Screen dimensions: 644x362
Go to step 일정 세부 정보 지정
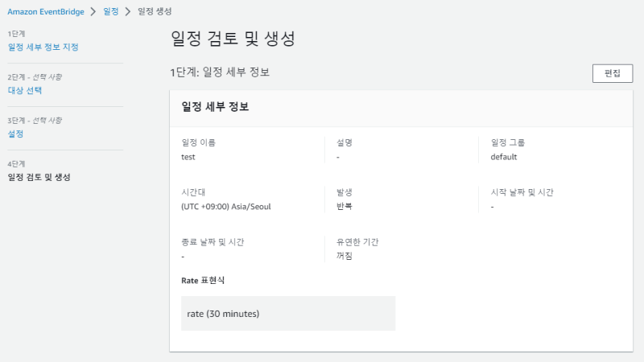coord(43,47)
